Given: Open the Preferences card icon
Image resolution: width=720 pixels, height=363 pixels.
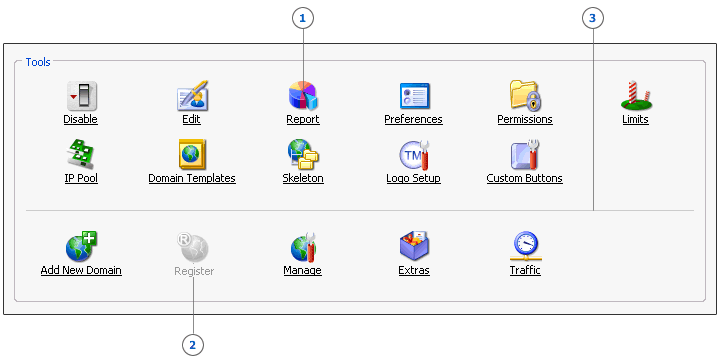Looking at the screenshot, I should tap(414, 96).
